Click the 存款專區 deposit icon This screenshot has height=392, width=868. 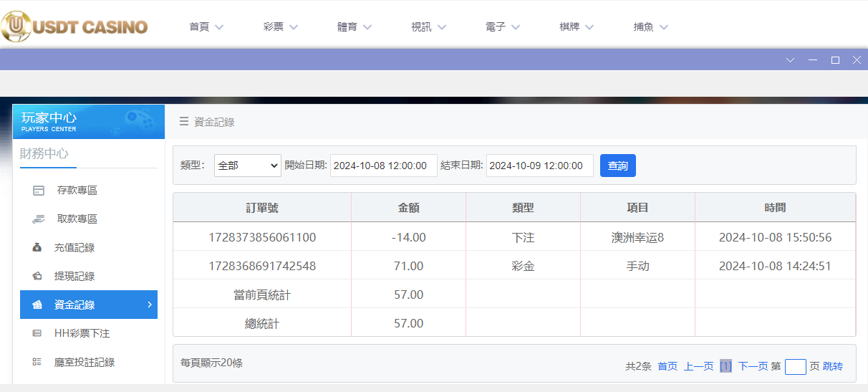point(38,191)
